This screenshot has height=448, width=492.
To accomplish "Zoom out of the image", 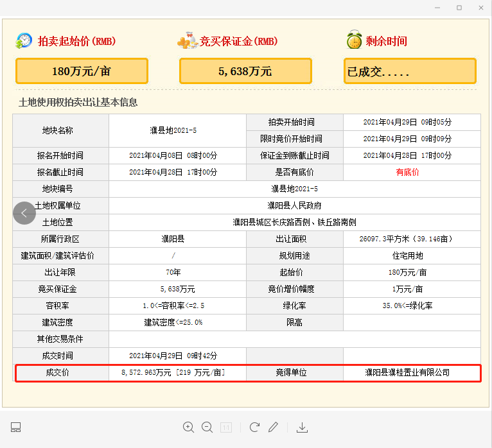I will 207,427.
